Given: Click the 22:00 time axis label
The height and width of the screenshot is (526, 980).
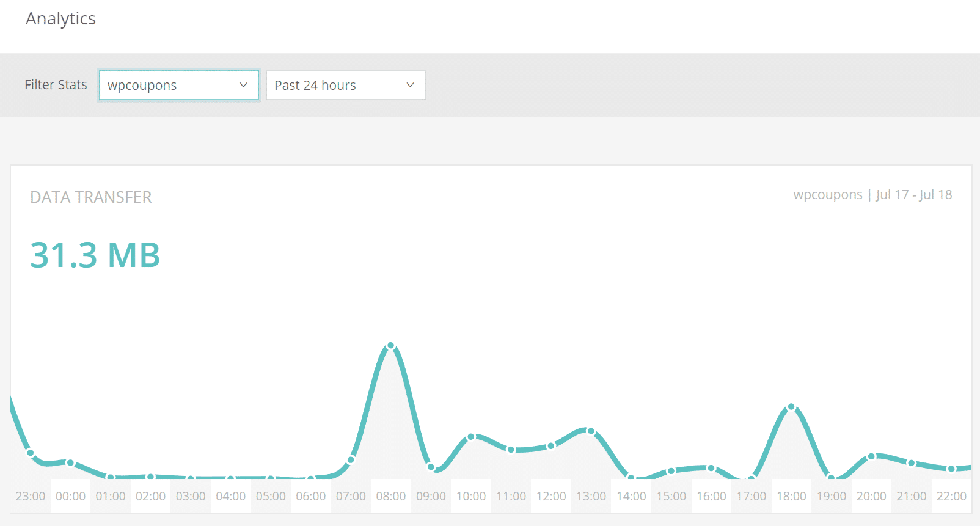Looking at the screenshot, I should click(951, 496).
